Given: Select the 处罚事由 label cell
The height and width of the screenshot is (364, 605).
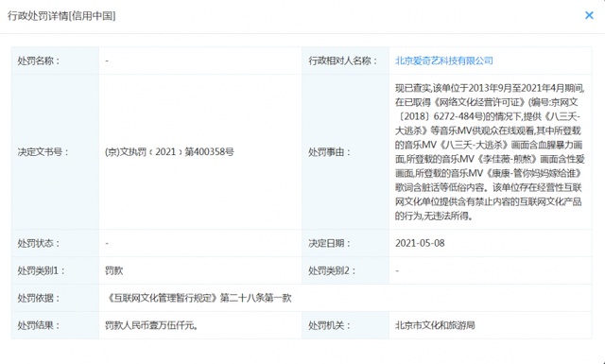Looking at the screenshot, I should [346, 152].
